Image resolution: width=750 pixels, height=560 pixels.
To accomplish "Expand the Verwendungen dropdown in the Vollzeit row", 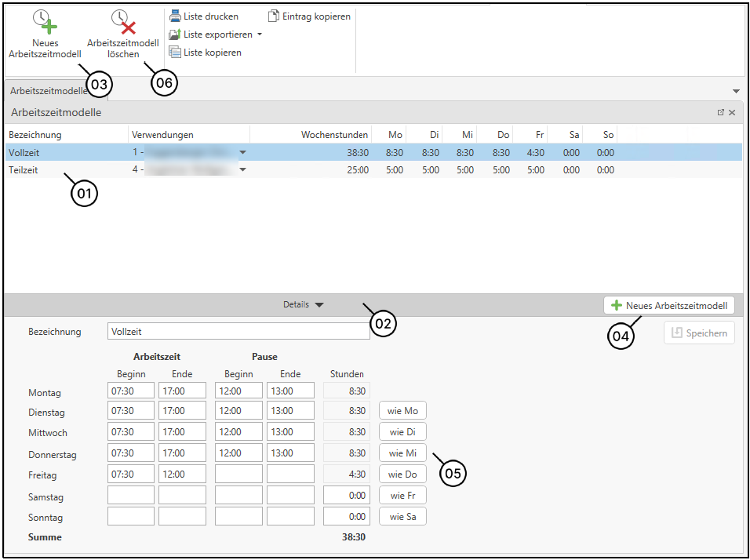I will (x=242, y=153).
